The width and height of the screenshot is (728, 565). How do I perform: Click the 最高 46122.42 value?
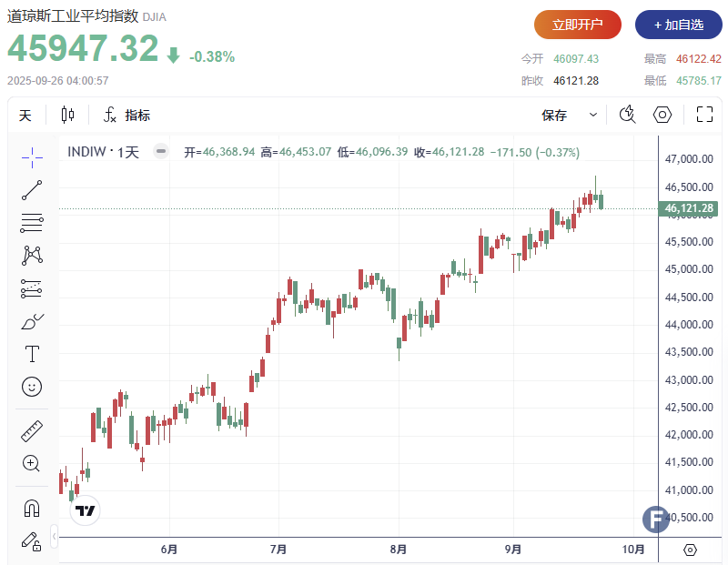tap(698, 59)
